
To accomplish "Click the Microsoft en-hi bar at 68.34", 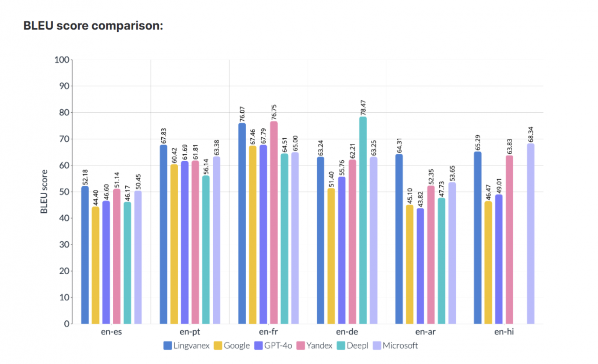I will point(531,234).
